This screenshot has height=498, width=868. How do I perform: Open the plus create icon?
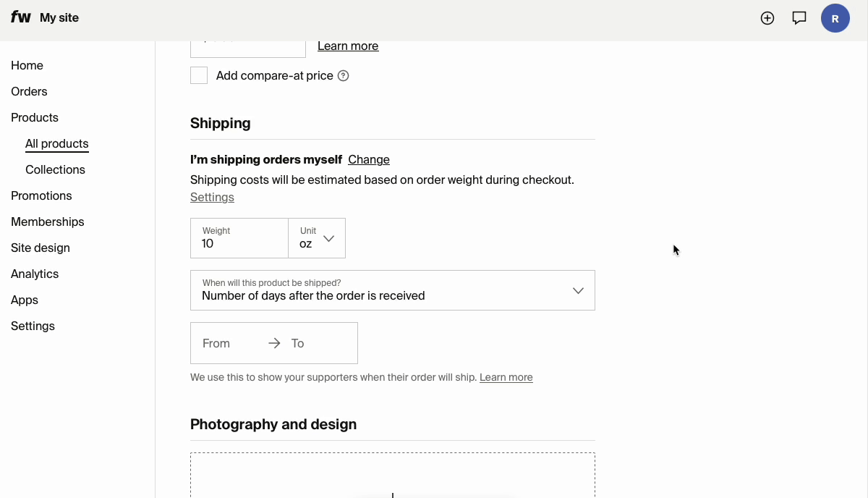[767, 18]
